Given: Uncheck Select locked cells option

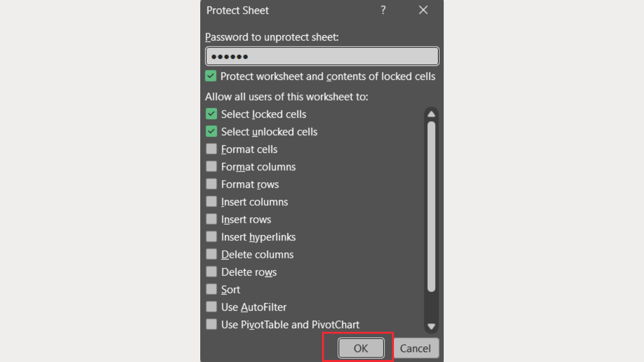Looking at the screenshot, I should tap(211, 114).
